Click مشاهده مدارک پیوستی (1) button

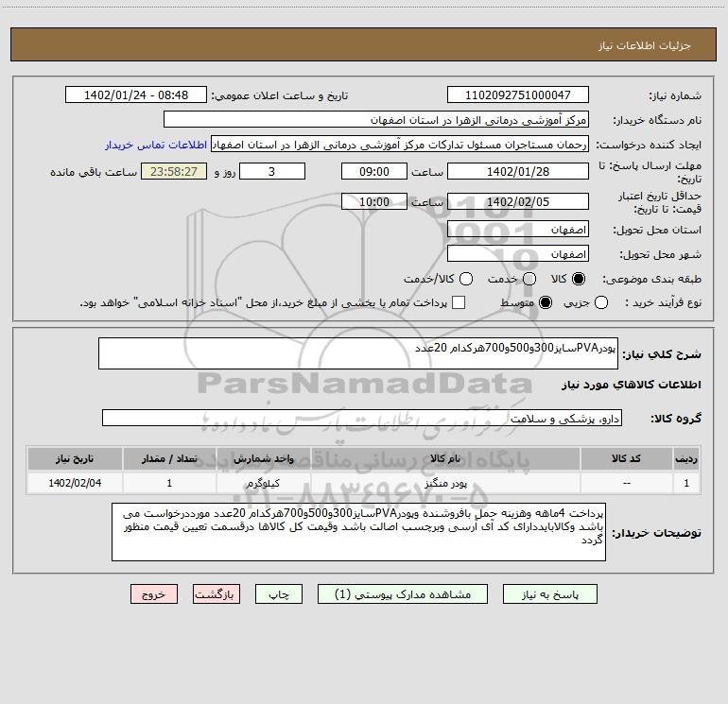coord(403,594)
